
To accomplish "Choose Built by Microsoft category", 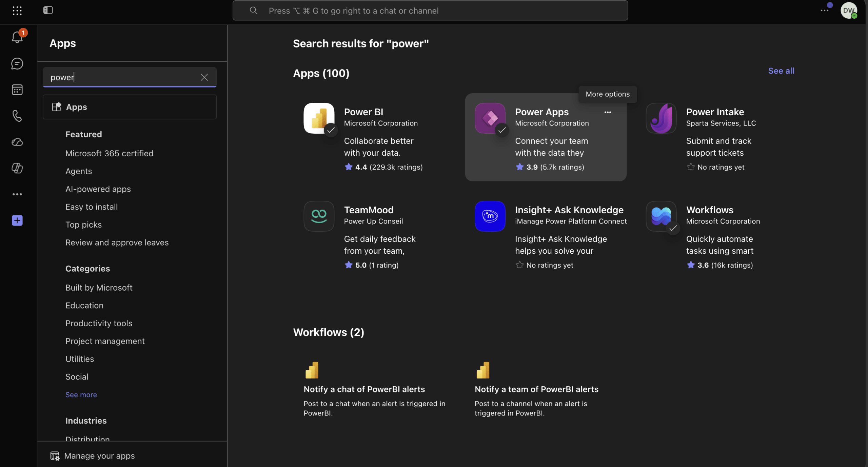I will 99,288.
